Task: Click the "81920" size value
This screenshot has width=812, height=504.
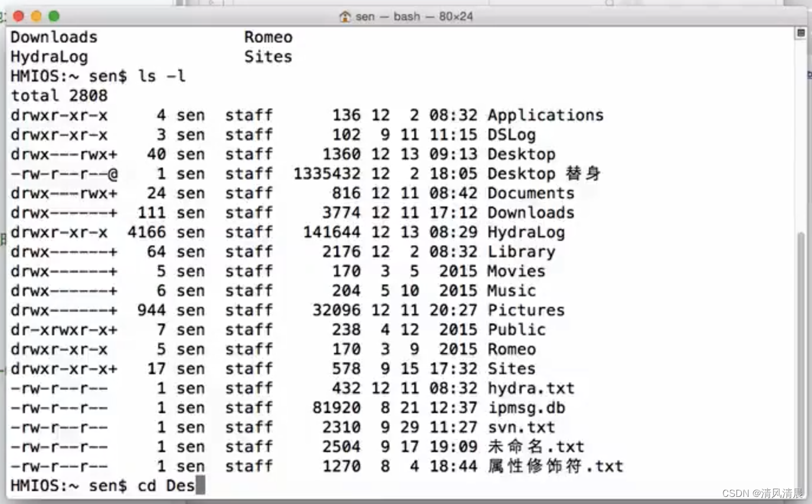Action: coord(336,407)
